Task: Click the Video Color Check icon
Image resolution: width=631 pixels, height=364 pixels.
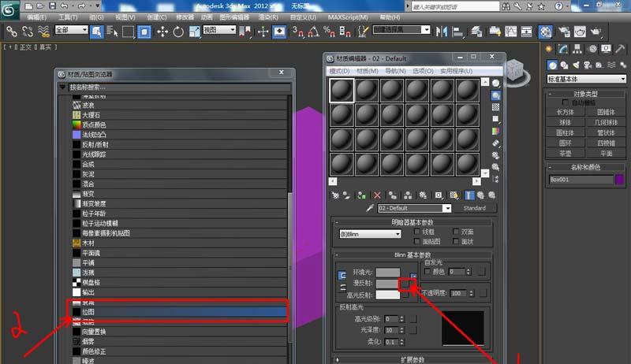Action: [495, 131]
